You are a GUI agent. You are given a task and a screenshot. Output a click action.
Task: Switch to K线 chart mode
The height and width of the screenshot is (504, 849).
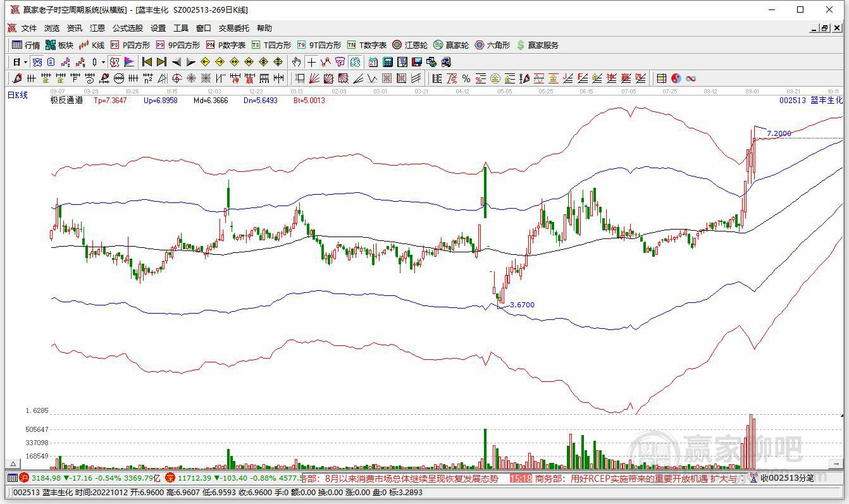91,45
